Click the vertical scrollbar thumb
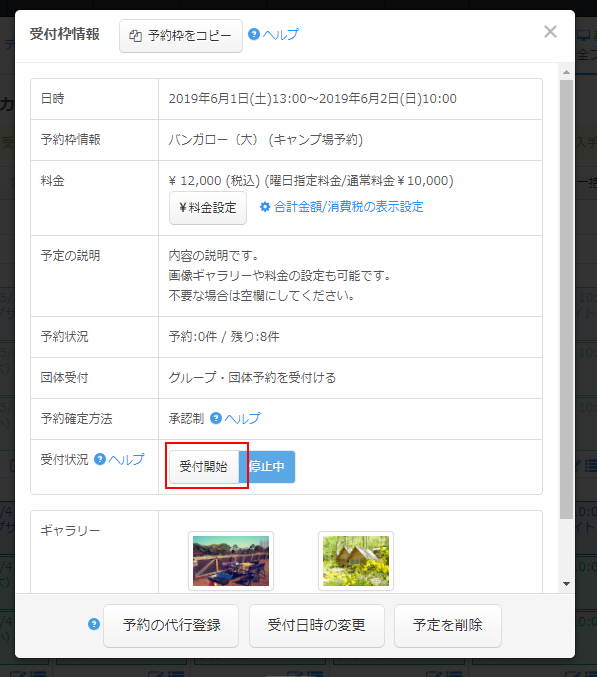The height and width of the screenshot is (677, 597). coord(566,299)
